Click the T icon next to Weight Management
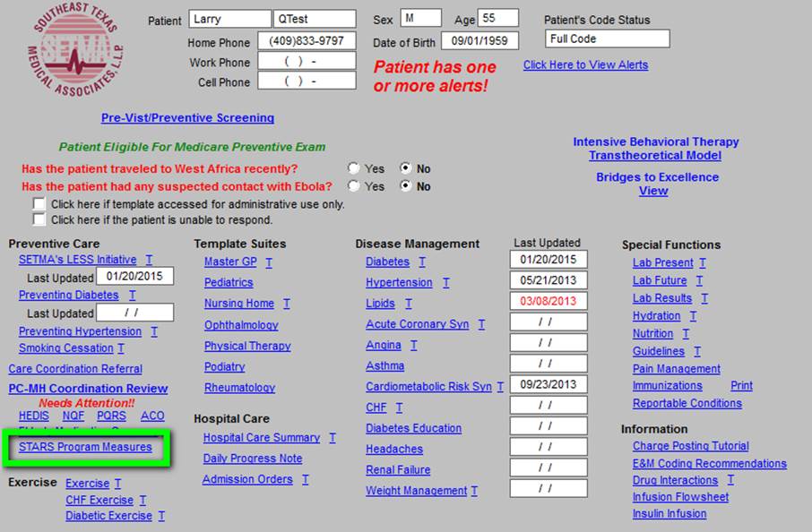Screen dimensions: 812x532 [x=474, y=491]
